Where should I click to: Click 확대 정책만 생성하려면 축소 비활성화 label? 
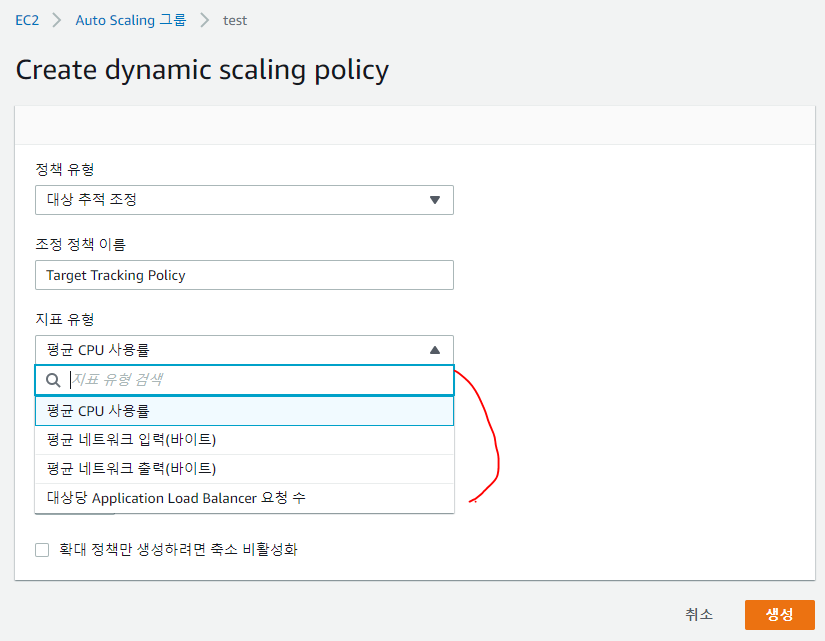click(x=178, y=550)
